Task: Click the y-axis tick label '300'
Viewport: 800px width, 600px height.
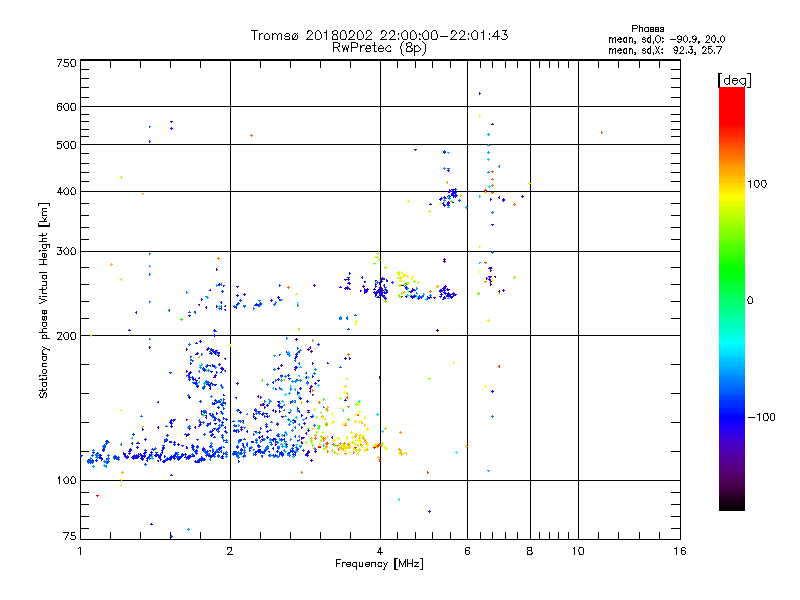Action: coord(67,251)
